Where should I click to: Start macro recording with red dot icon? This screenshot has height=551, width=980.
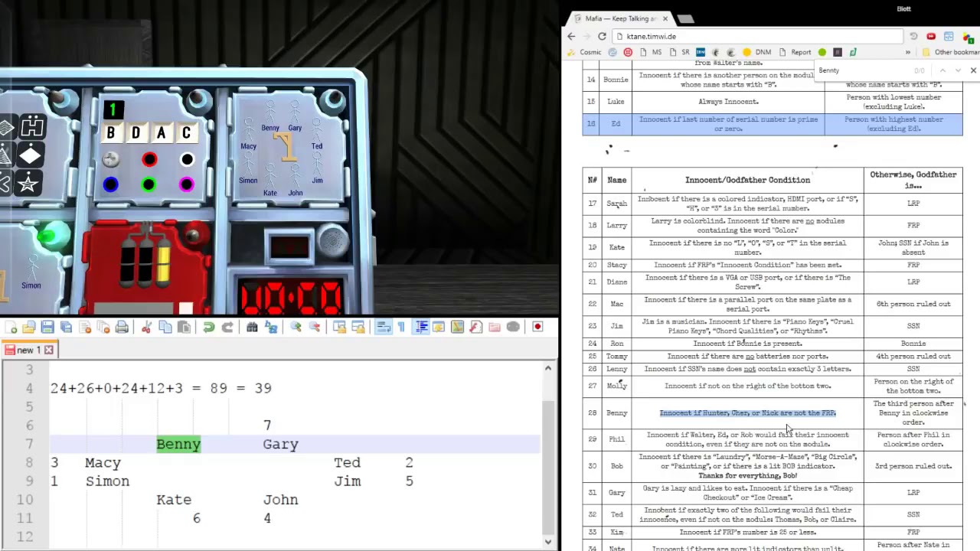(x=537, y=328)
